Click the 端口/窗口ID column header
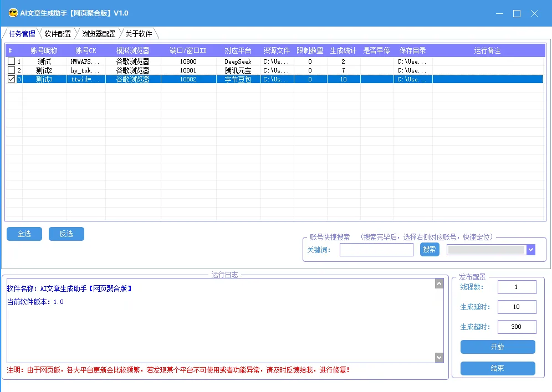This screenshot has width=552, height=392. click(188, 50)
